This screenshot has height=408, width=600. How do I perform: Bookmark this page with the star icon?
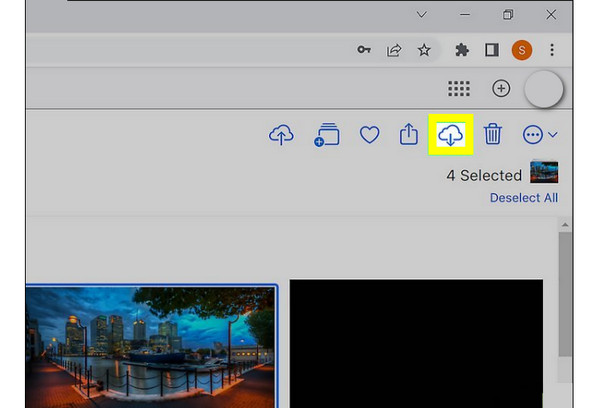(x=424, y=50)
